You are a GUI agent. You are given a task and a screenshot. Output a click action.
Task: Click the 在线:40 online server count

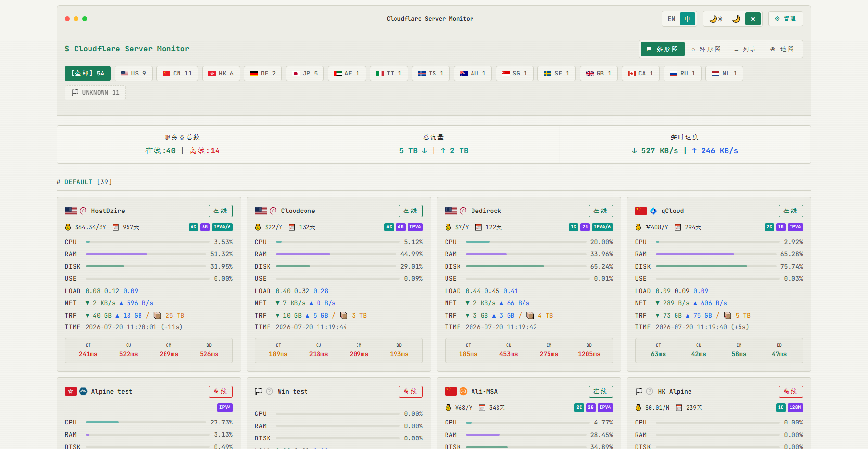[161, 151]
